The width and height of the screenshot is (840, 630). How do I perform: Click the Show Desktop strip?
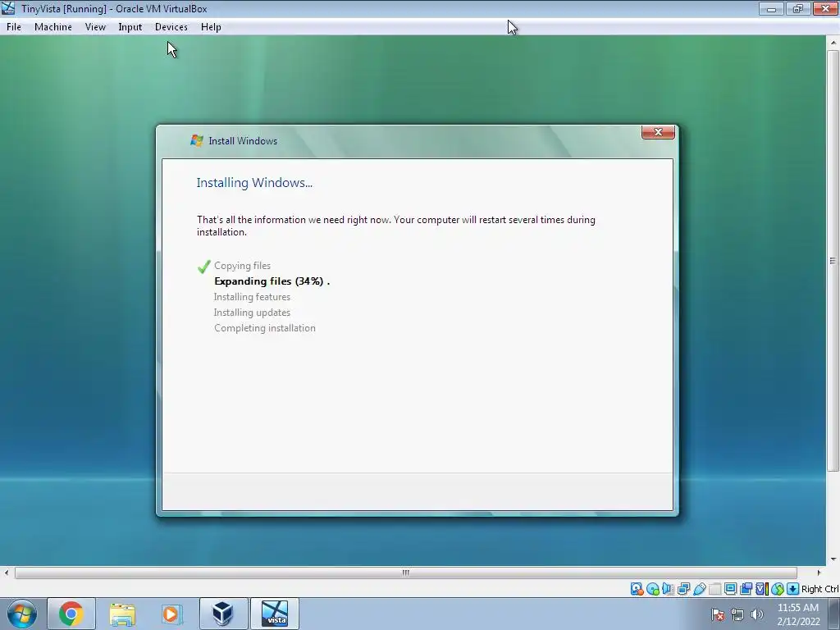click(x=833, y=614)
